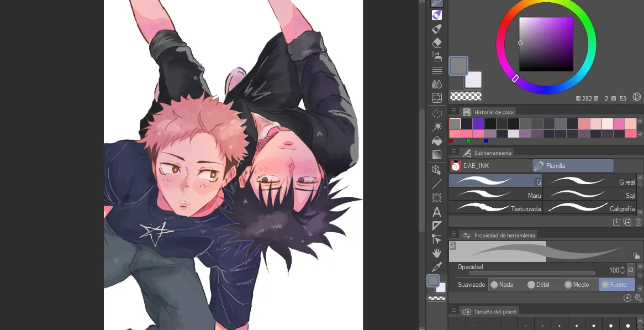Choose the G real brush
This screenshot has height=330, width=644.
(x=589, y=181)
